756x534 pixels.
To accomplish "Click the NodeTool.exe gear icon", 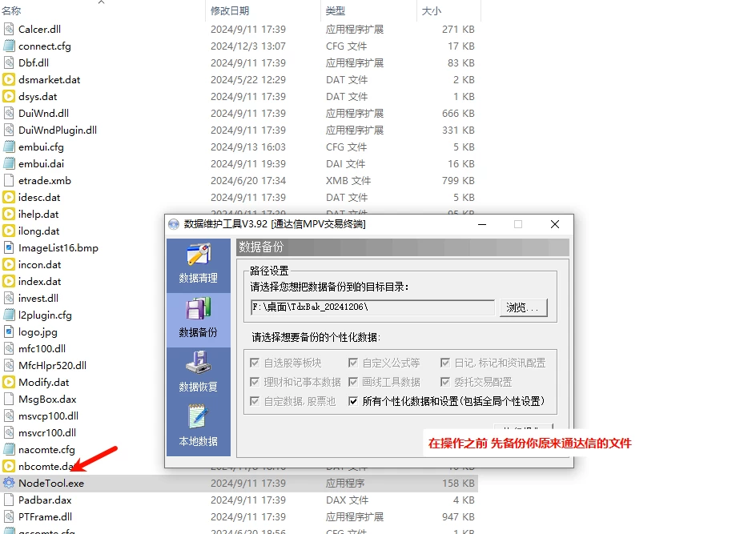I will tap(9, 483).
